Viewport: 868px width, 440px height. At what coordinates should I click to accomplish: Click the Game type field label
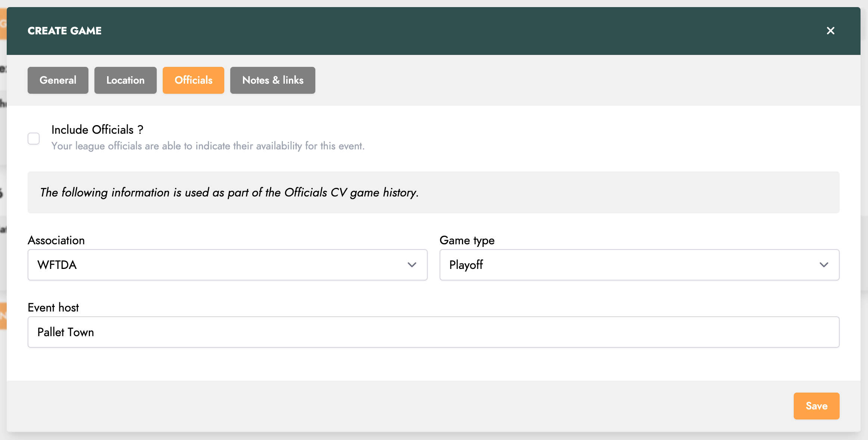click(467, 240)
